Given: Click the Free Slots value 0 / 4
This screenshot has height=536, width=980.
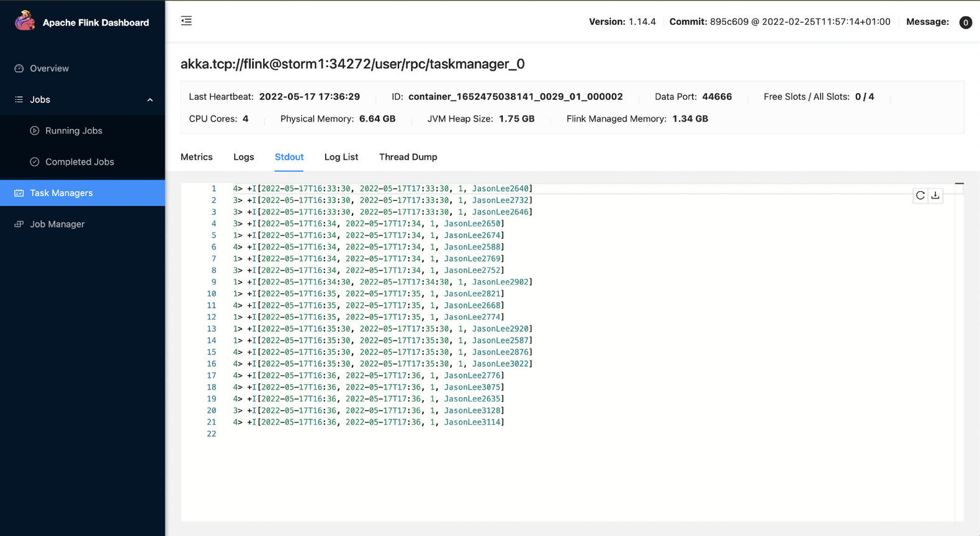Looking at the screenshot, I should (x=865, y=97).
